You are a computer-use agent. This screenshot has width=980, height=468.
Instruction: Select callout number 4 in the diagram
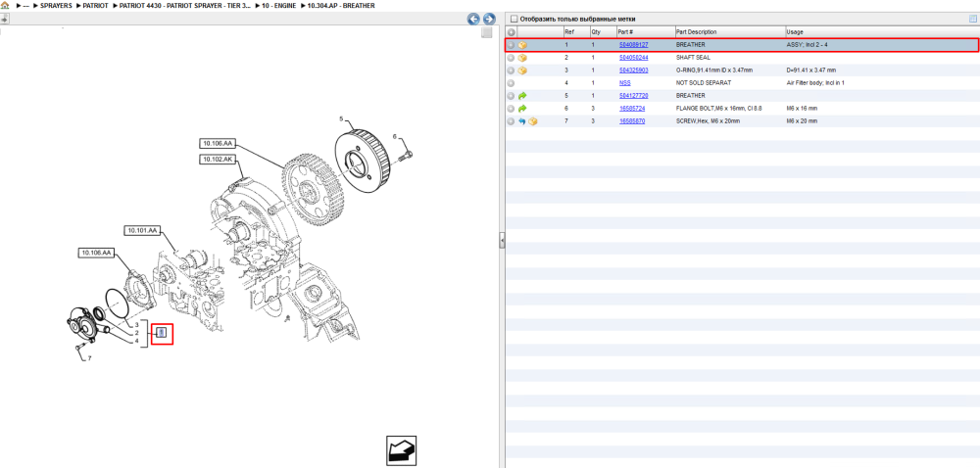pos(136,341)
